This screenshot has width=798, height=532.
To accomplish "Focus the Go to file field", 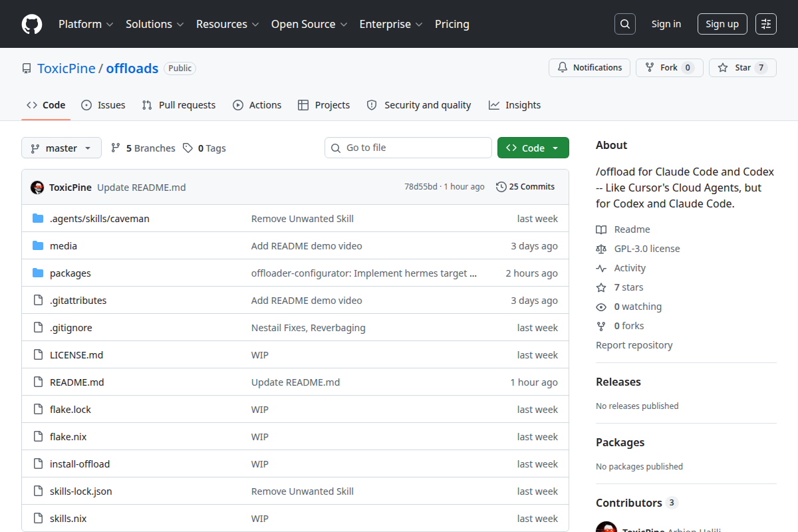I will pyautogui.click(x=408, y=148).
